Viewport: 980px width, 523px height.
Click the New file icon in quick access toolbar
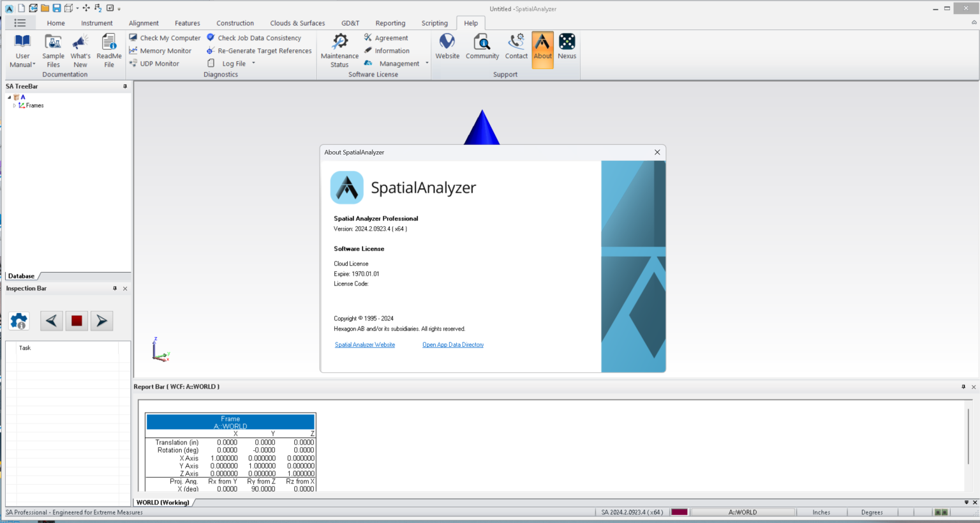pyautogui.click(x=22, y=8)
